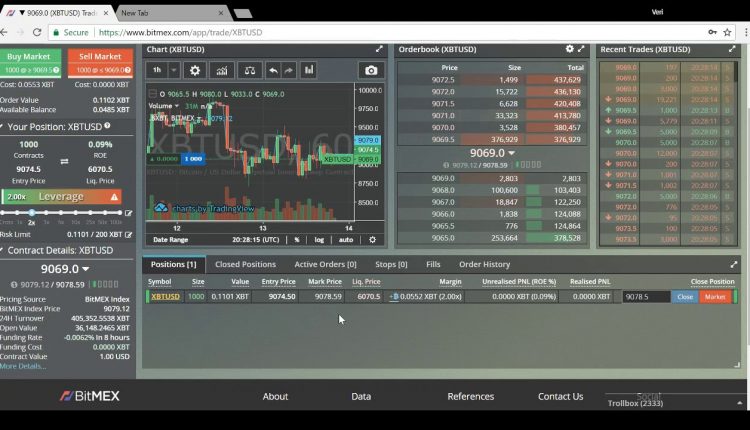Edit Risk Limit pencil icon
750x430 pixels.
tap(128, 234)
